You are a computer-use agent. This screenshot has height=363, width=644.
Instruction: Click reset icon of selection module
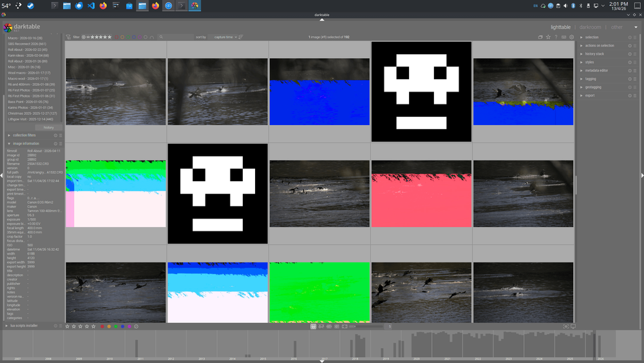630,37
